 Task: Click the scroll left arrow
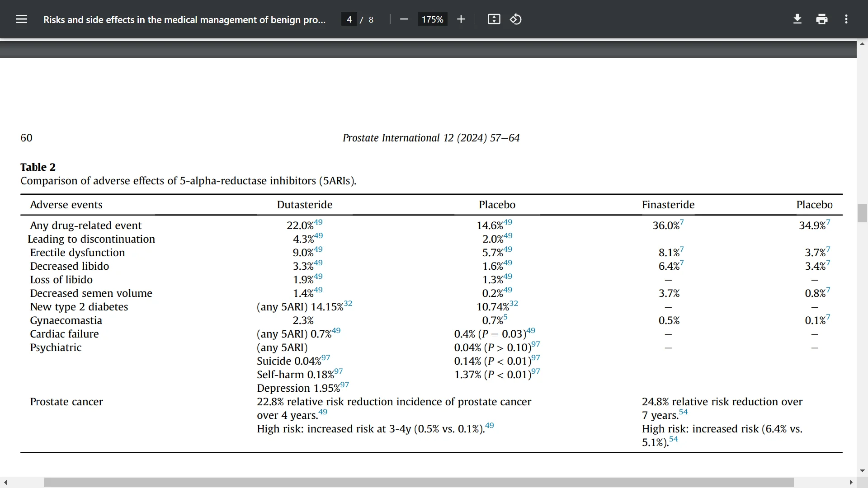pos(5,483)
